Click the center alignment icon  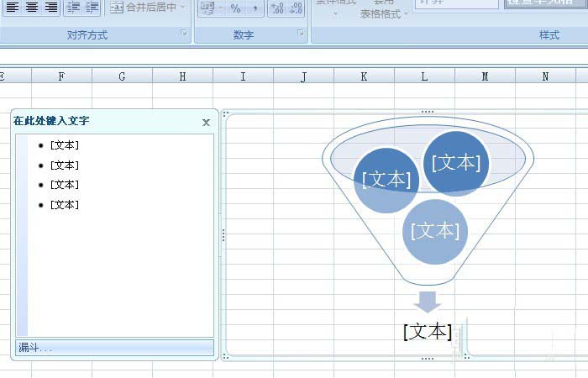pos(32,7)
